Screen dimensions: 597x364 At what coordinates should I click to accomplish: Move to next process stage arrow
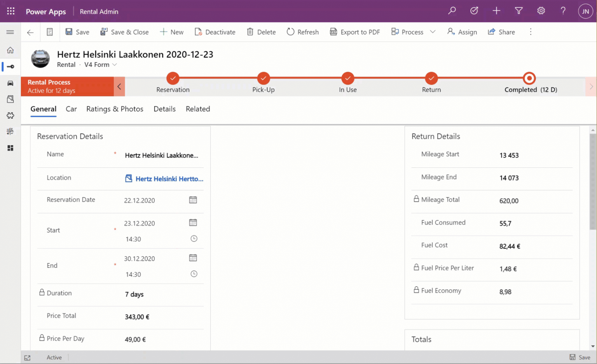coord(591,86)
